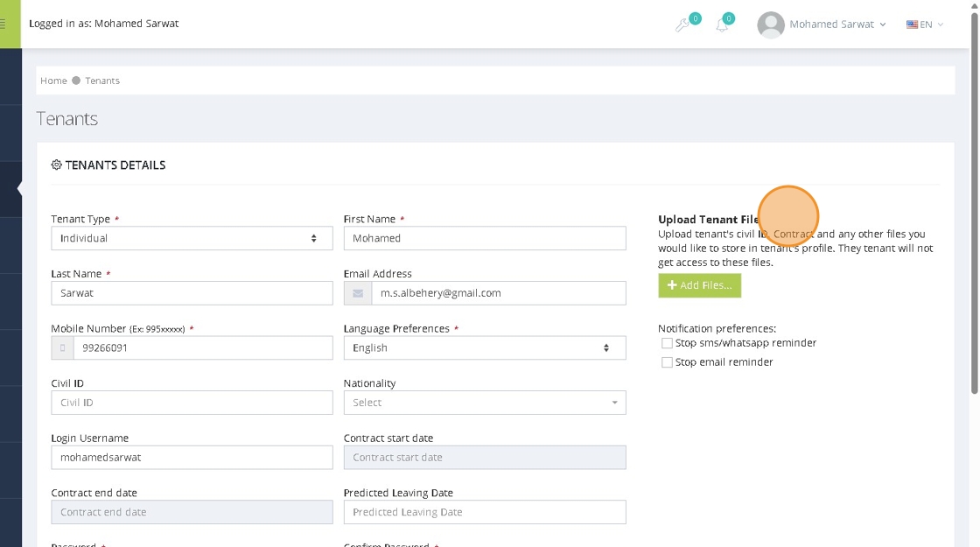
Task: Expand the Mohamed Sarwat account menu
Action: tap(837, 25)
